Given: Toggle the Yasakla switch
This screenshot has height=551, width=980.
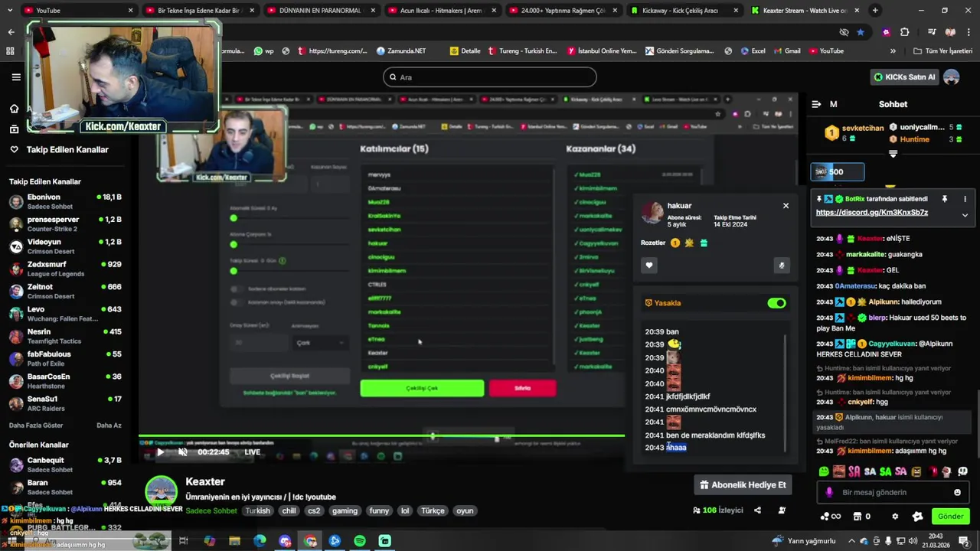Looking at the screenshot, I should [x=776, y=303].
